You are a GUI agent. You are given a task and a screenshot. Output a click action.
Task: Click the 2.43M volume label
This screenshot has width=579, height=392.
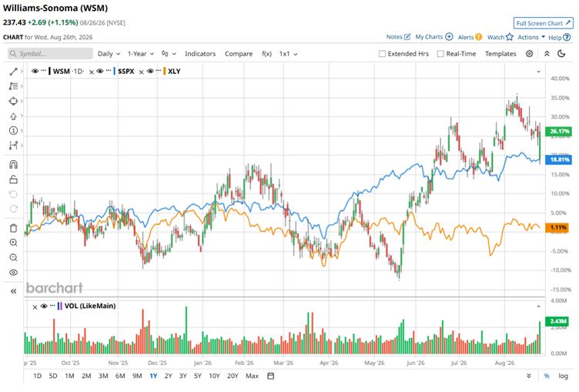click(x=558, y=321)
